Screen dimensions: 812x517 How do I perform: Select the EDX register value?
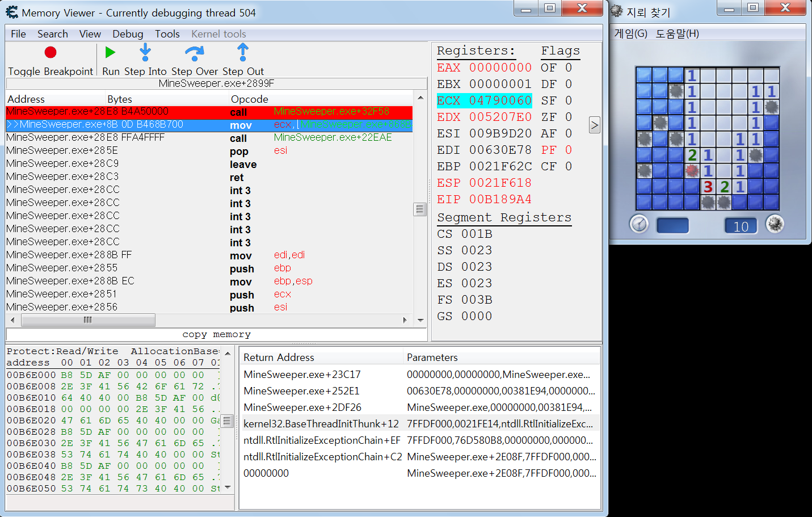tap(500, 117)
